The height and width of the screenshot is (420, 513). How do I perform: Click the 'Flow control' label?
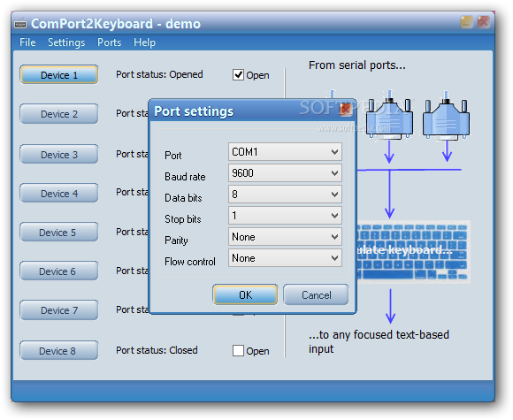pyautogui.click(x=190, y=262)
